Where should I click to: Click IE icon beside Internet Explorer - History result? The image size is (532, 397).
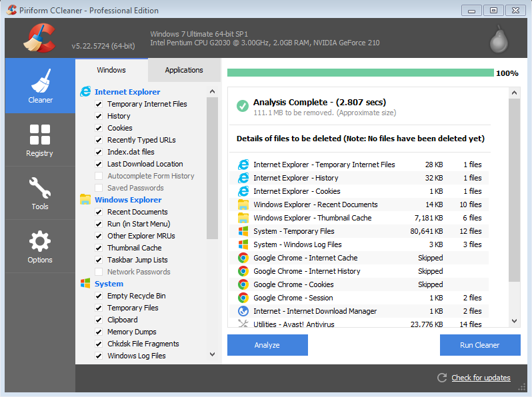243,178
